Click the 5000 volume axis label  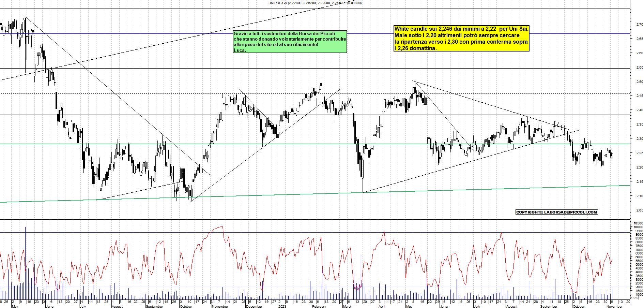[x=639, y=265]
